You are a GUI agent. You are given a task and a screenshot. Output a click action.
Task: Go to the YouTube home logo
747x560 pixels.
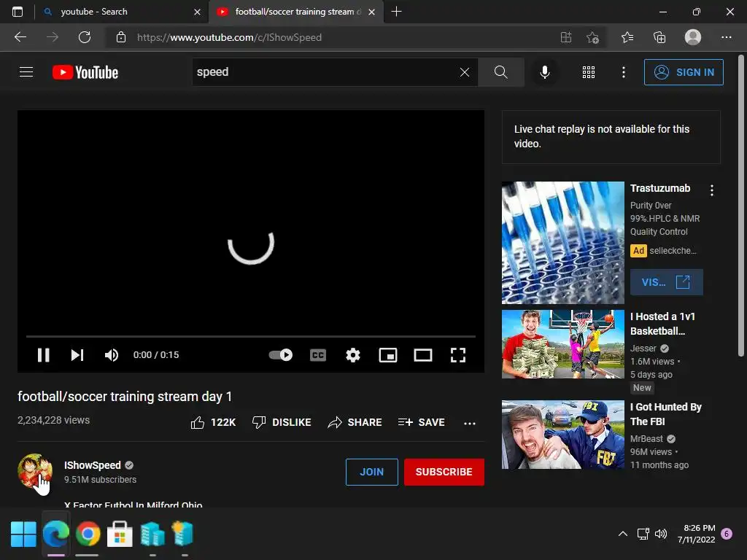85,72
